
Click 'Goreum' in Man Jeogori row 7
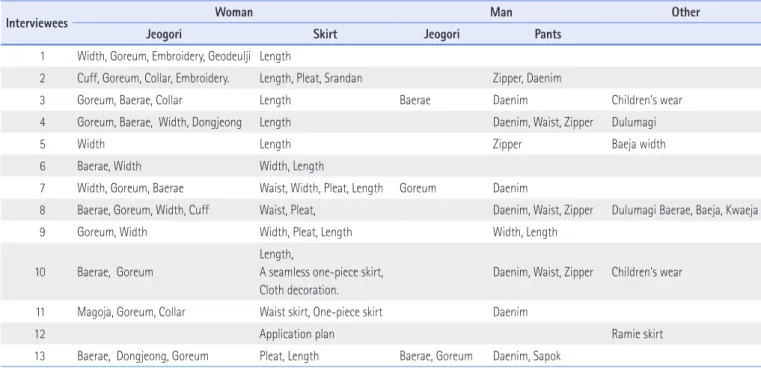[x=418, y=188]
